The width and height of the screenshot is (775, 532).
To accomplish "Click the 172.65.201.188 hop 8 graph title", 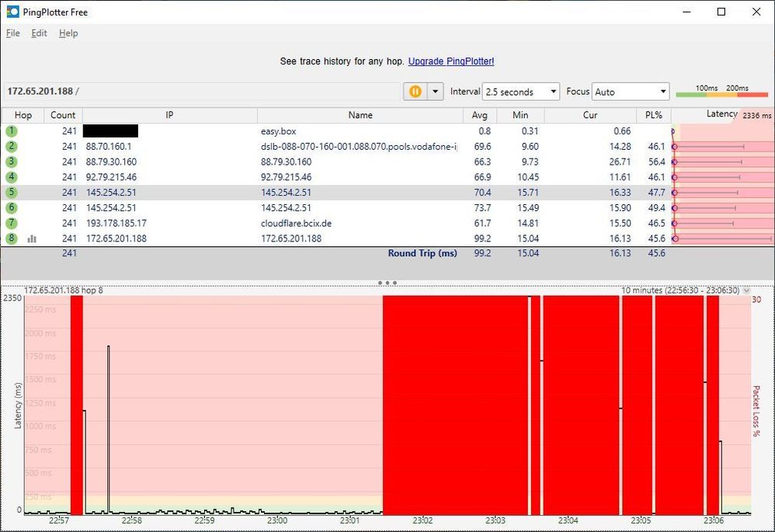I will (63, 290).
